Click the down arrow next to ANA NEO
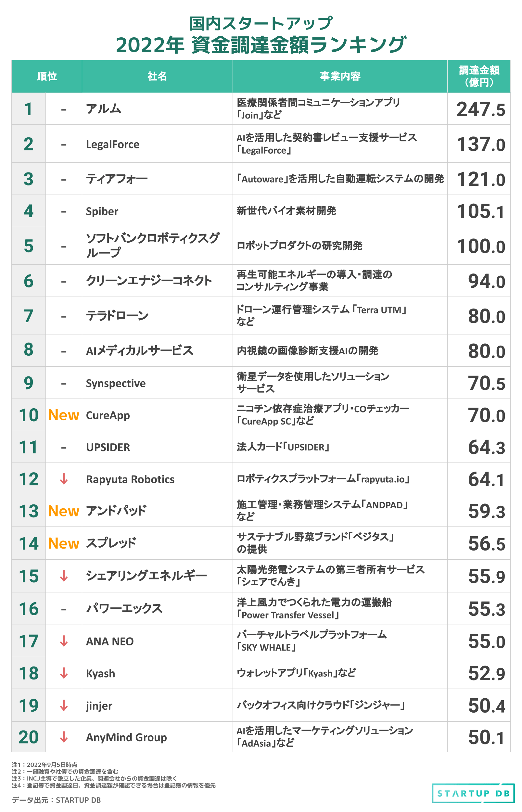Viewport: 522px width, 812px height. (x=64, y=641)
